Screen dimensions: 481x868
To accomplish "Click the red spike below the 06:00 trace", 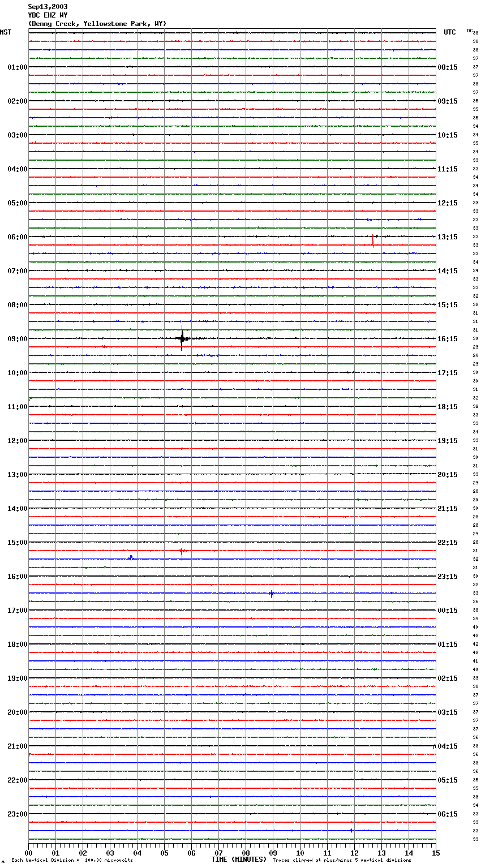I will coord(373,242).
